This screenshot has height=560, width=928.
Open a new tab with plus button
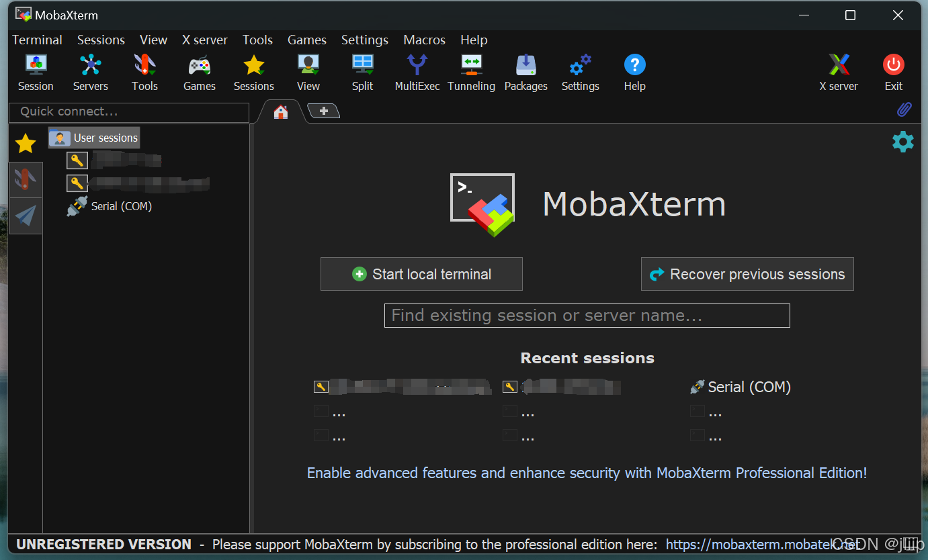point(323,111)
